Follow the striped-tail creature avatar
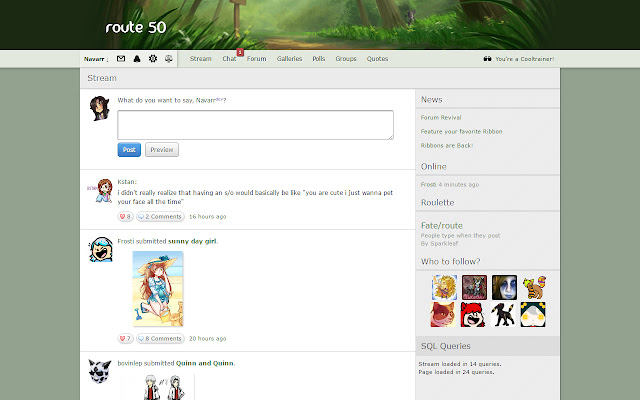Viewport: 640px width, 400px height. pyautogui.click(x=534, y=287)
